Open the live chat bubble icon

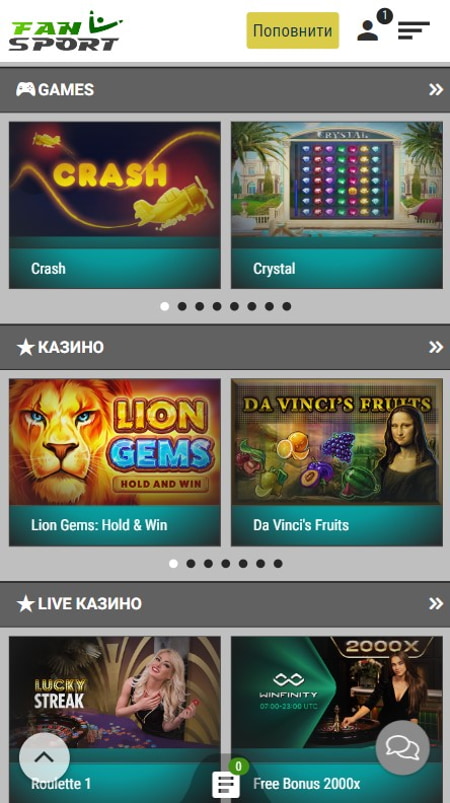click(x=402, y=748)
